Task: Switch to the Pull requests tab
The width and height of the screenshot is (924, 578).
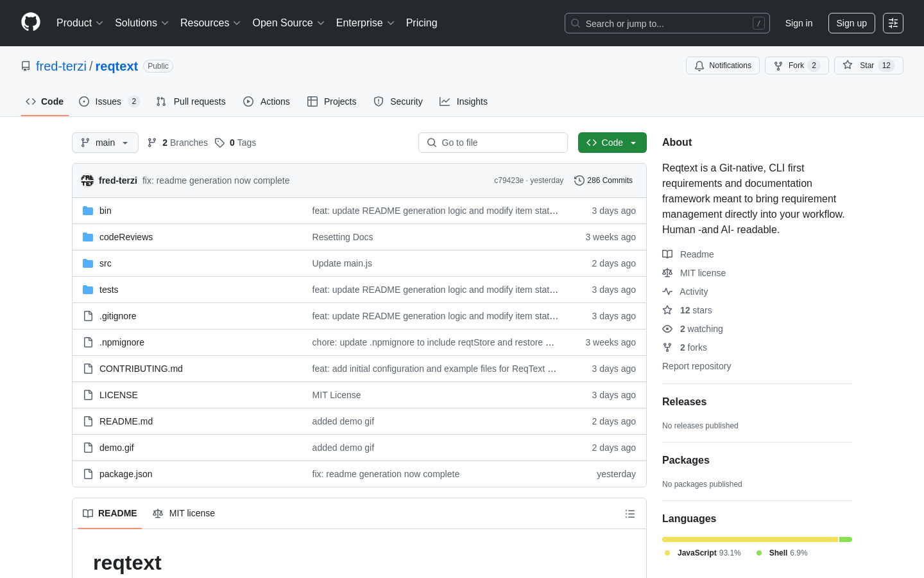Action: [191, 101]
